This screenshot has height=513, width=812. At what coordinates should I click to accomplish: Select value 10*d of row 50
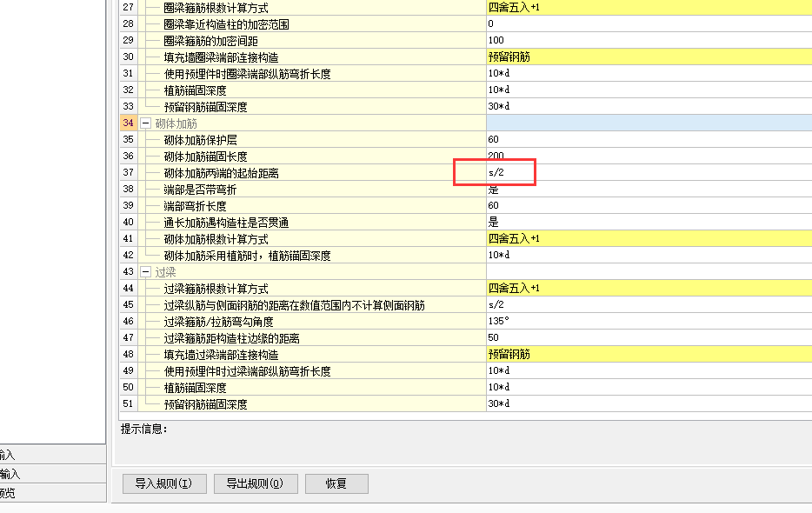[499, 388]
